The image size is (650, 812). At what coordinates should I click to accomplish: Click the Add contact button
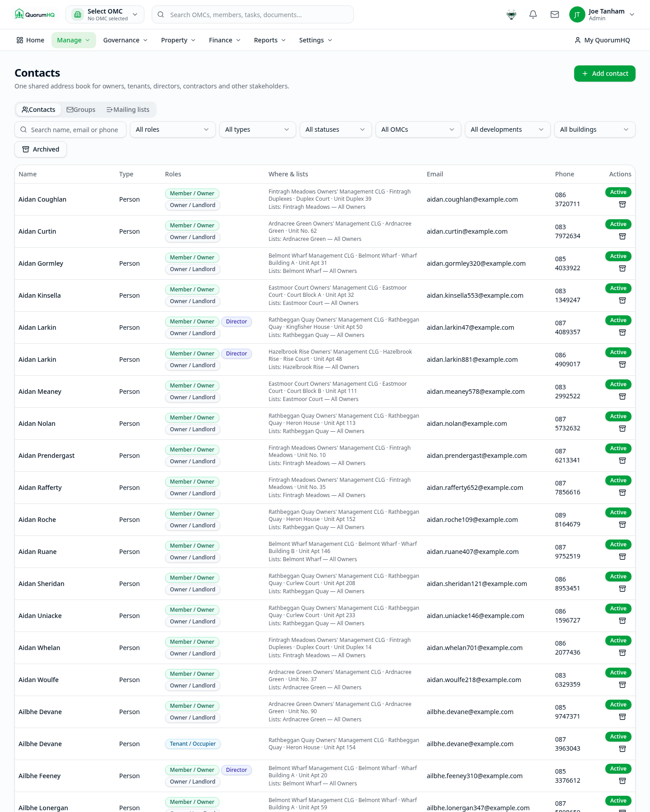pos(604,74)
